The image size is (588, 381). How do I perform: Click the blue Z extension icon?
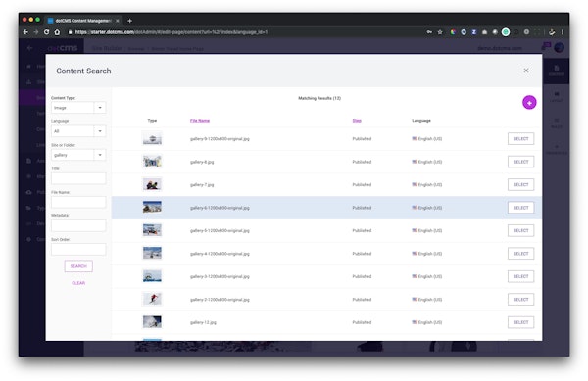point(474,32)
